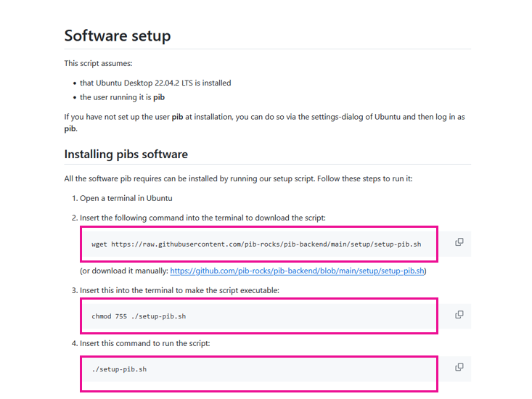Click the "user running it is pib" bullet
The width and height of the screenshot is (532, 399).
(122, 97)
